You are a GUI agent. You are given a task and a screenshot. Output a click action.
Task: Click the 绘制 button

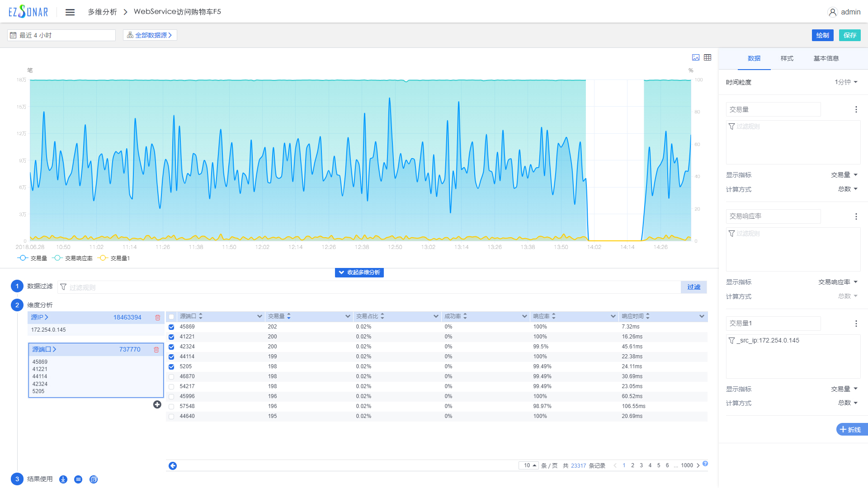pyautogui.click(x=822, y=35)
